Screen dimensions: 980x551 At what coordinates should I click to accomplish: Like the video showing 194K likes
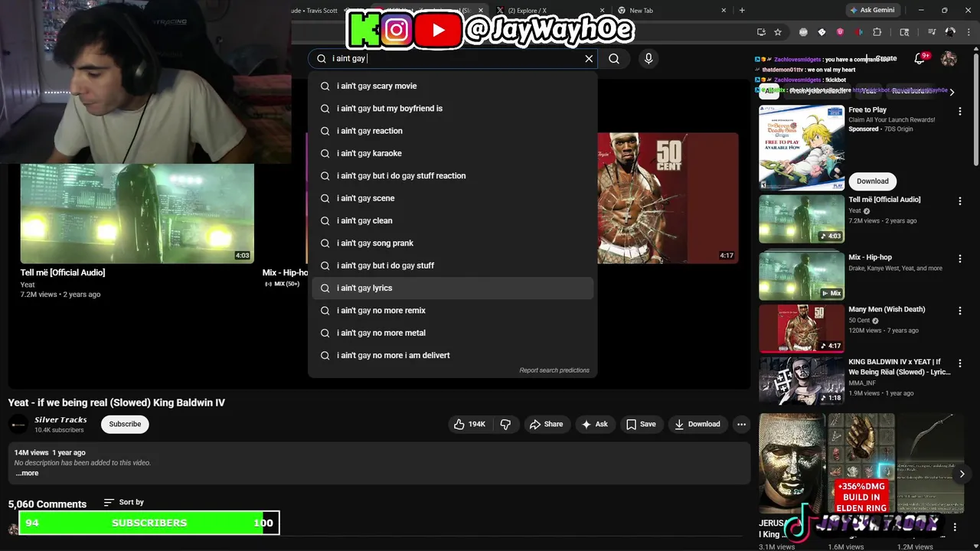tap(469, 424)
